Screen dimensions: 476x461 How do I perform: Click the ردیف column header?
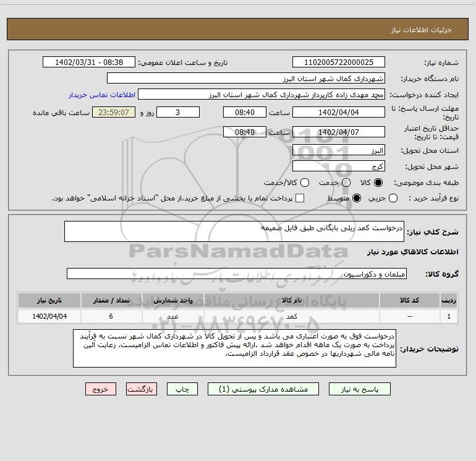[449, 300]
